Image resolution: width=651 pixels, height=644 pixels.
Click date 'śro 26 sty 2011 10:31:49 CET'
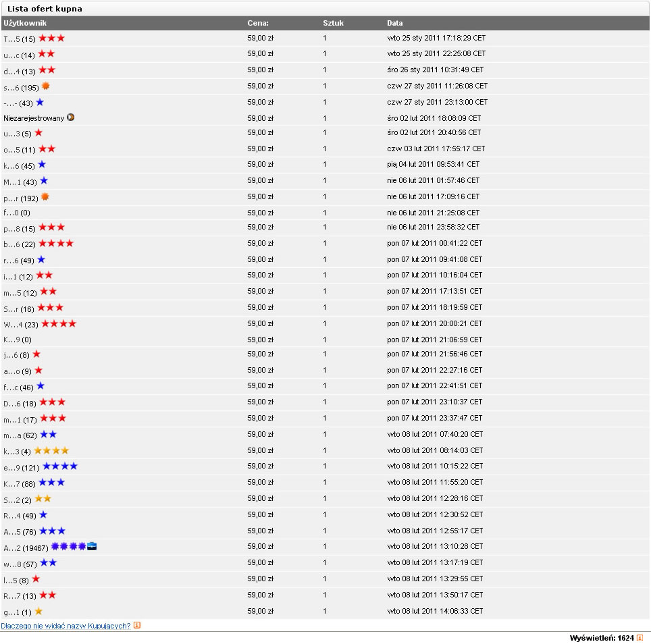pos(435,70)
